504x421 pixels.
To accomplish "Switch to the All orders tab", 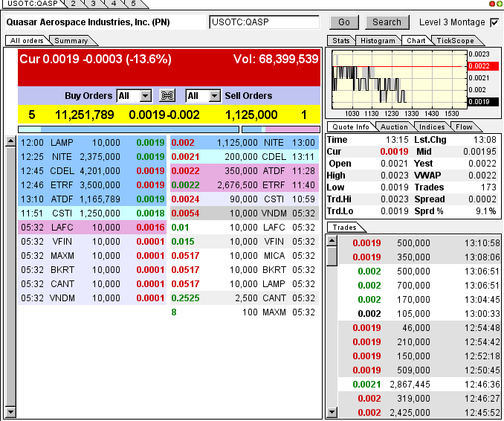I will click(x=27, y=41).
